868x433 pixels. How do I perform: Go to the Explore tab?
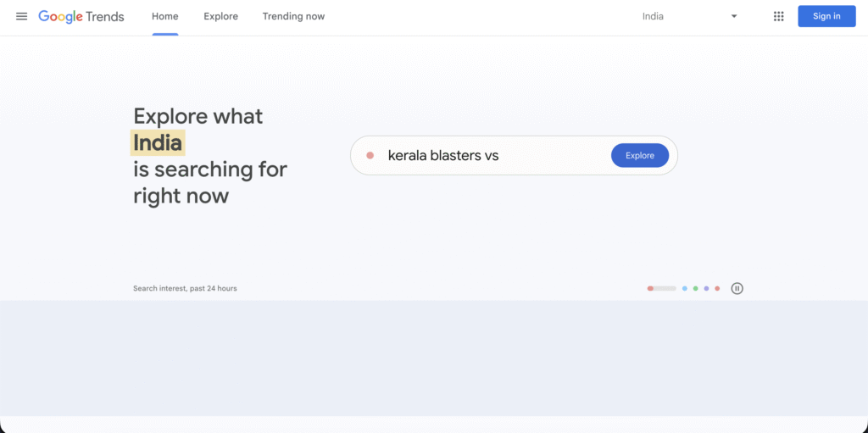pos(220,16)
